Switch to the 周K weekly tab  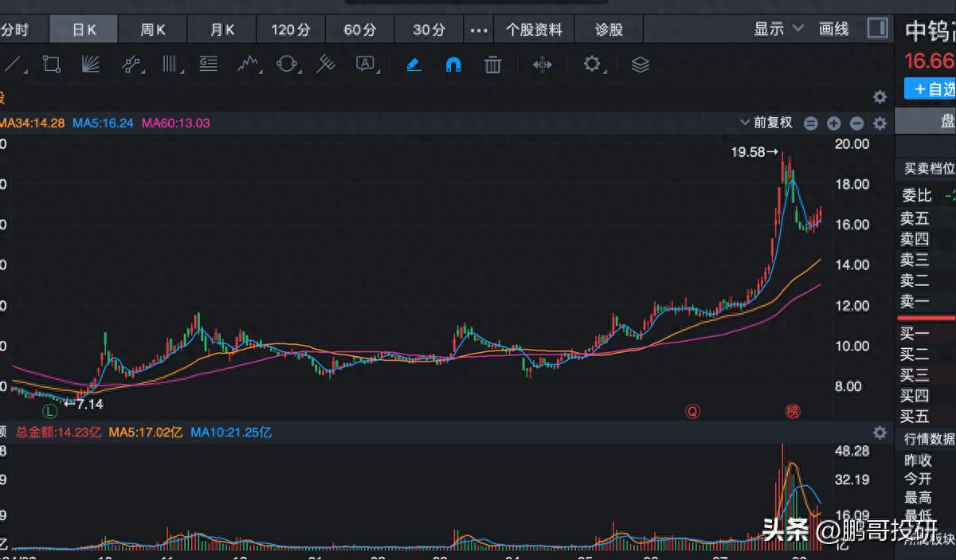pyautogui.click(x=153, y=30)
